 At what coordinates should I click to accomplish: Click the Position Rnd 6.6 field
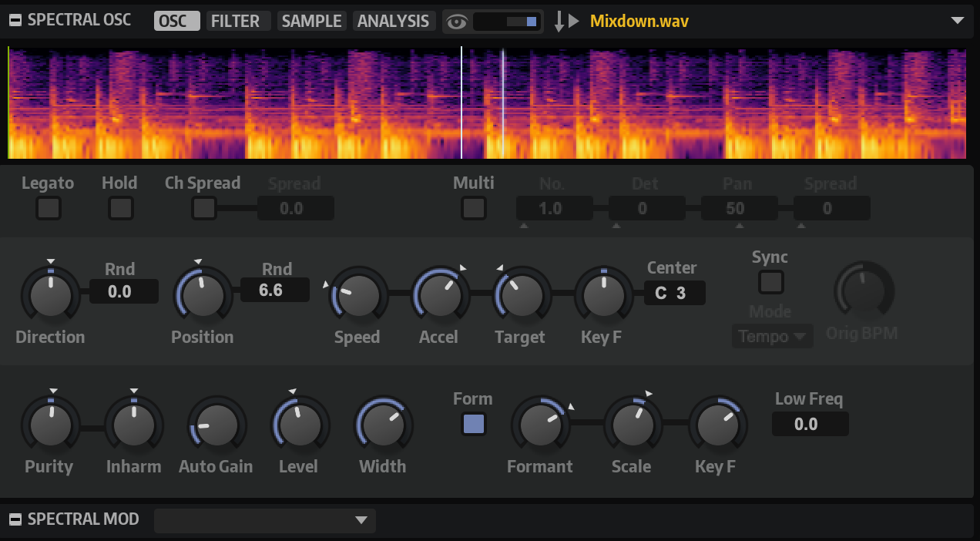point(275,290)
